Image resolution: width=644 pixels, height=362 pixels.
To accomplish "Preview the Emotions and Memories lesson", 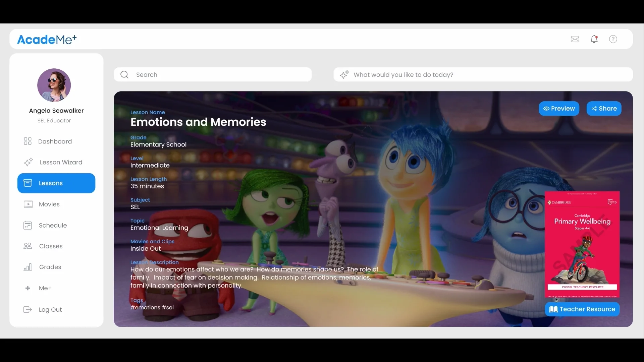I will 558,108.
